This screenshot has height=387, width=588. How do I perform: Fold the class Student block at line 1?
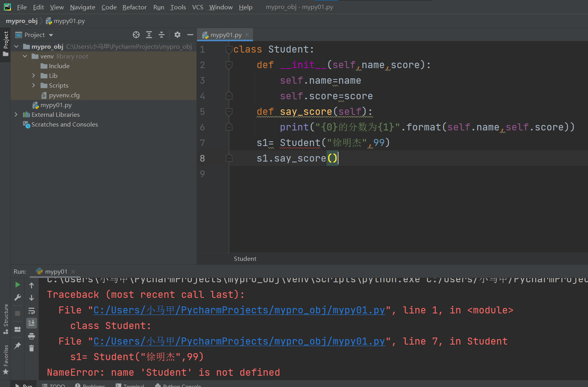pyautogui.click(x=229, y=49)
